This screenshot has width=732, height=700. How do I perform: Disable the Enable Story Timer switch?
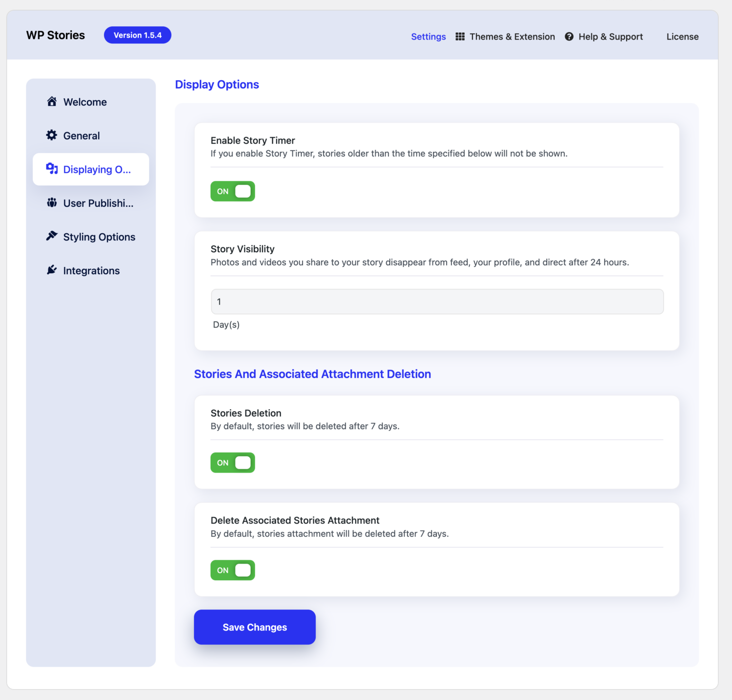point(233,191)
